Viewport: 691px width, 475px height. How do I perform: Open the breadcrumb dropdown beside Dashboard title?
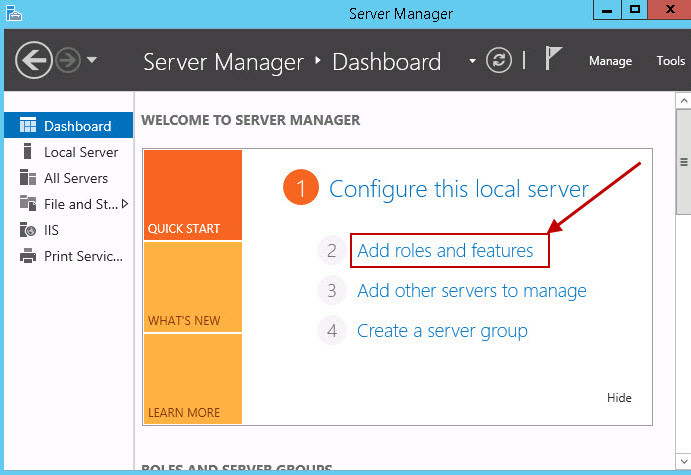pyautogui.click(x=472, y=61)
